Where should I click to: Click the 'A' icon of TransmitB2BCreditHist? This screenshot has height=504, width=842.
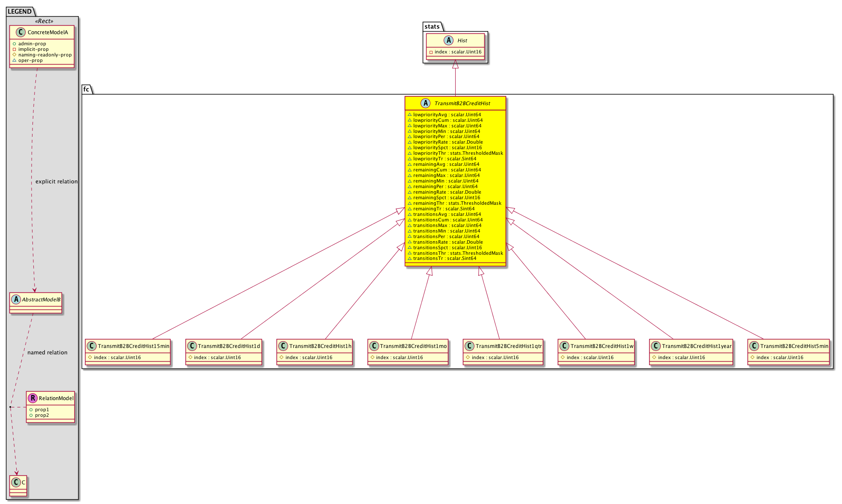point(425,103)
